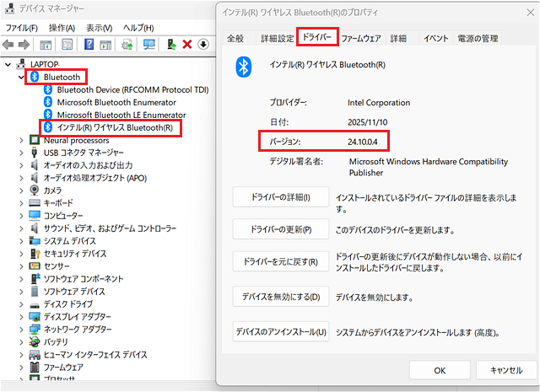Click the ドライバーの詳細(I) button
Image resolution: width=540 pixels, height=392 pixels.
click(x=281, y=197)
